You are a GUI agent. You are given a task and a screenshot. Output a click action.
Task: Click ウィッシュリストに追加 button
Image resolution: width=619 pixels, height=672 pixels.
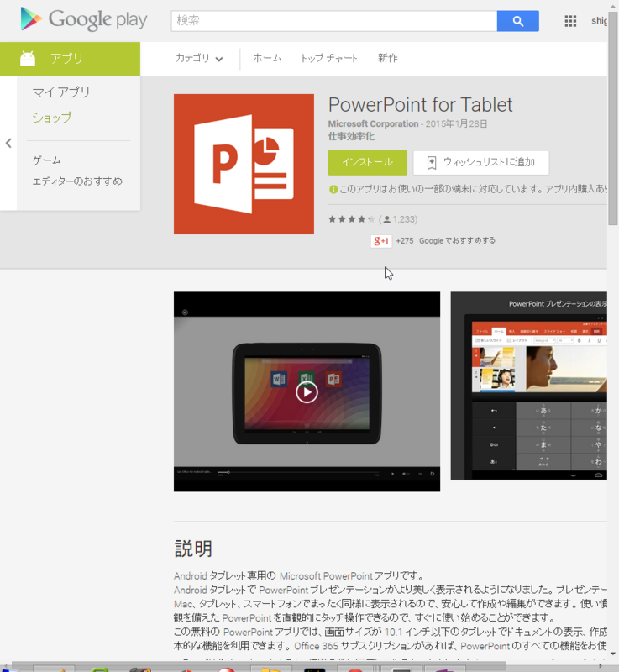(481, 162)
